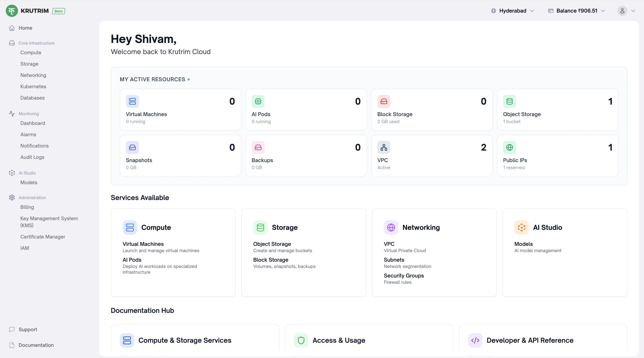Click the Developer & API Reference code icon
This screenshot has height=358, width=644.
[x=475, y=340]
